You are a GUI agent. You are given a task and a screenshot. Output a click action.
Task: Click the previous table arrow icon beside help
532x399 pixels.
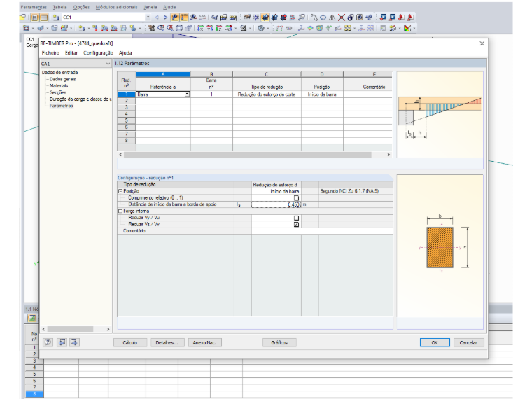pyautogui.click(x=62, y=342)
